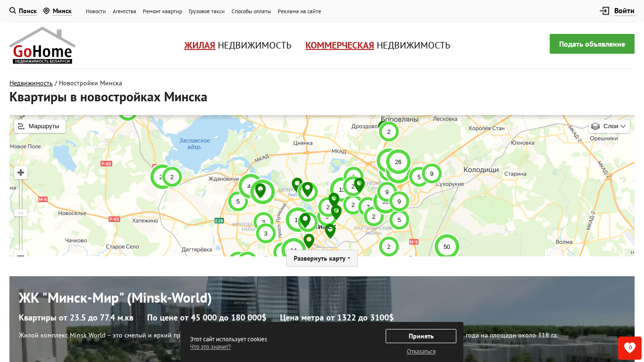Screen dimensions: 644x362
Task: Click the map cluster marker showing 50
Action: [446, 247]
